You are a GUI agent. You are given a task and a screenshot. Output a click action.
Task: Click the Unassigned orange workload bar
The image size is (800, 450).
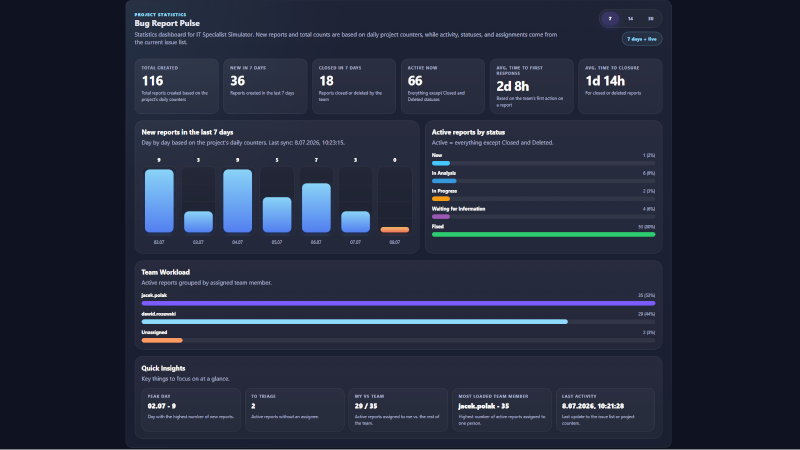(162, 340)
